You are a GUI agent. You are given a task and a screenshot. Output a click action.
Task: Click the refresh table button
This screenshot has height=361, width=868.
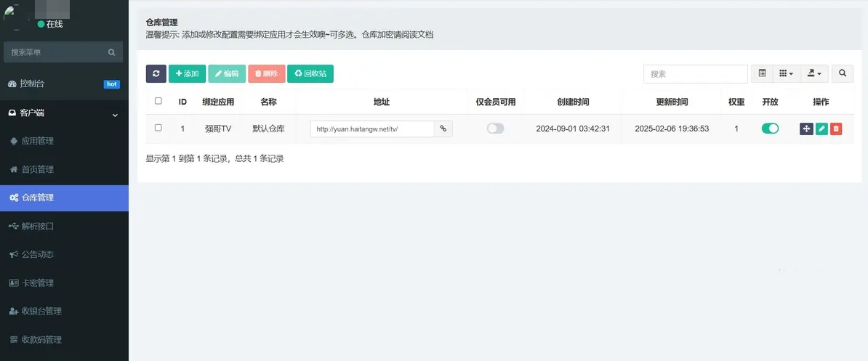(x=156, y=73)
